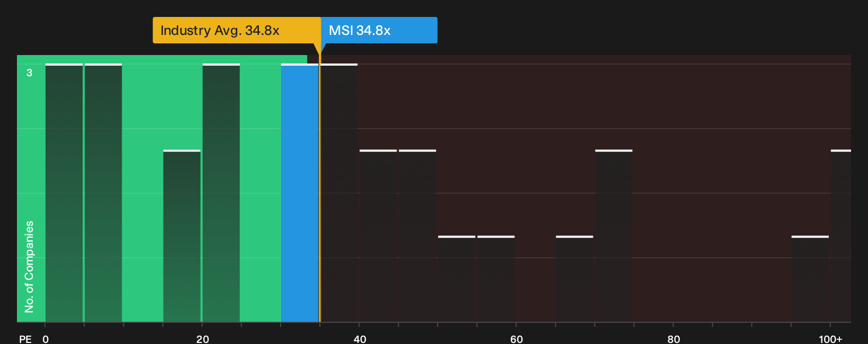Click the histogram bar for PE 95-100

[x=810, y=279]
